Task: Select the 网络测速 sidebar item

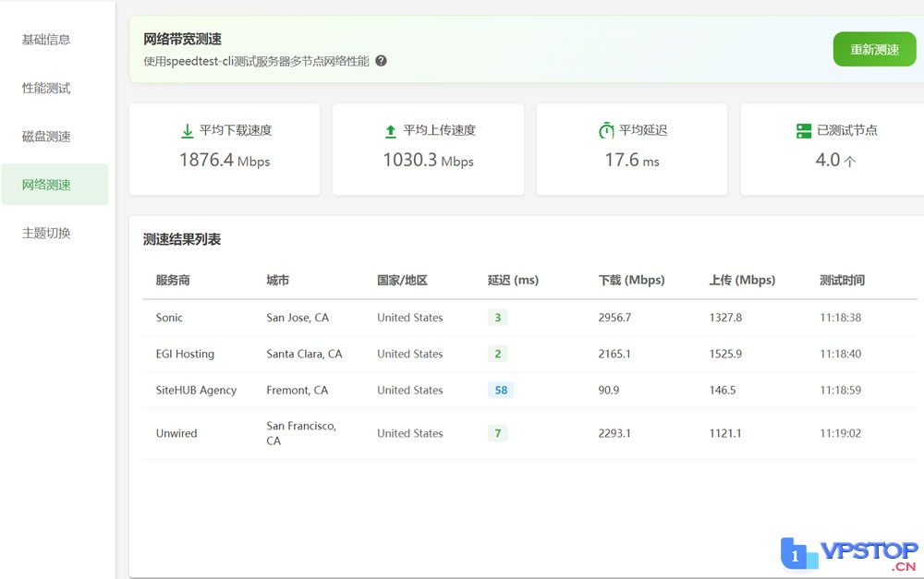Action: coord(46,185)
